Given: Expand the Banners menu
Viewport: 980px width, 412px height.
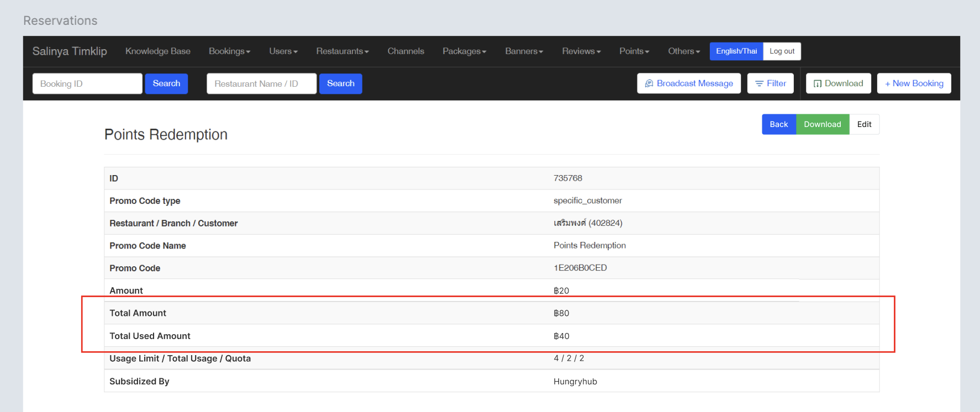Looking at the screenshot, I should (524, 51).
